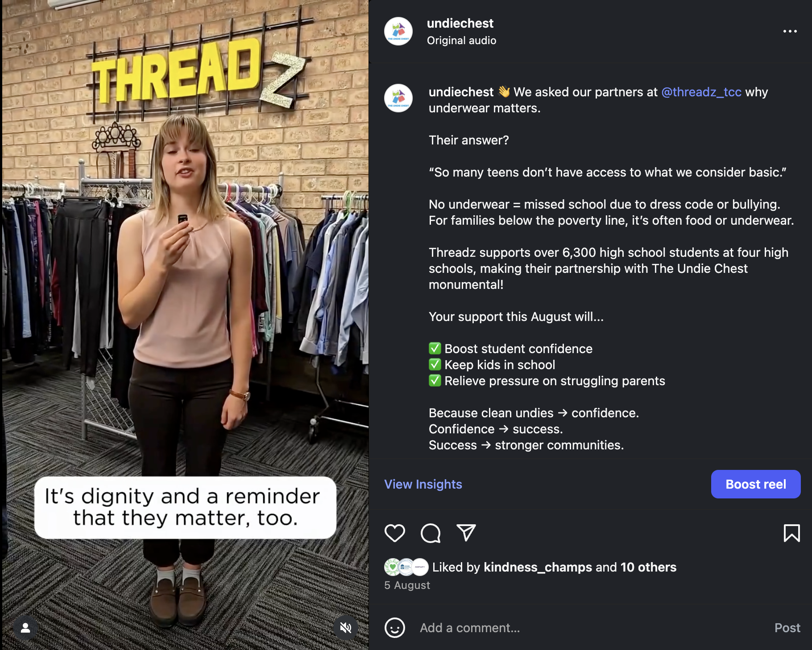
Task: Save the post with the bookmark icon
Action: coord(792,533)
